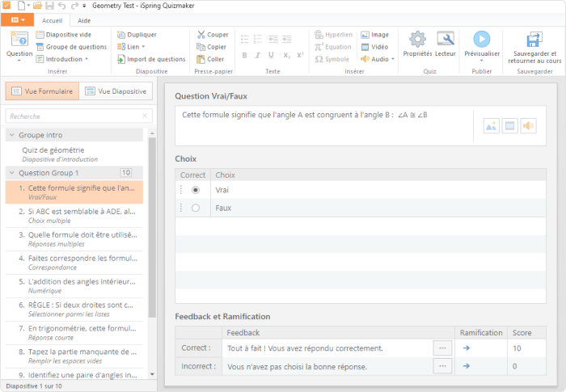This screenshot has width=566, height=392.
Task: Add video to question text area
Action: point(509,126)
